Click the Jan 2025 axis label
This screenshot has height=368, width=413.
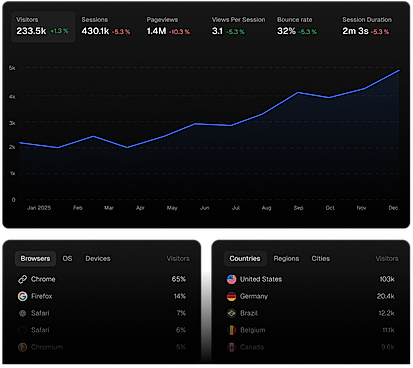point(39,208)
